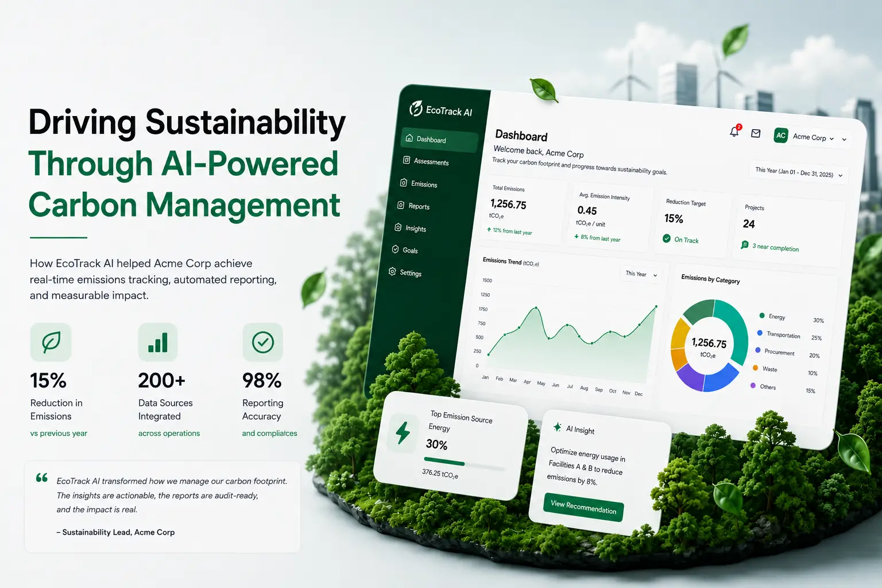Open the notification bell
The width and height of the screenshot is (882, 588).
pos(734,131)
